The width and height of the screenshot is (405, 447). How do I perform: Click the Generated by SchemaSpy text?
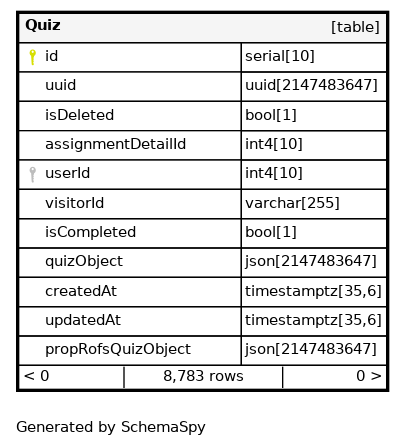pyautogui.click(x=111, y=427)
